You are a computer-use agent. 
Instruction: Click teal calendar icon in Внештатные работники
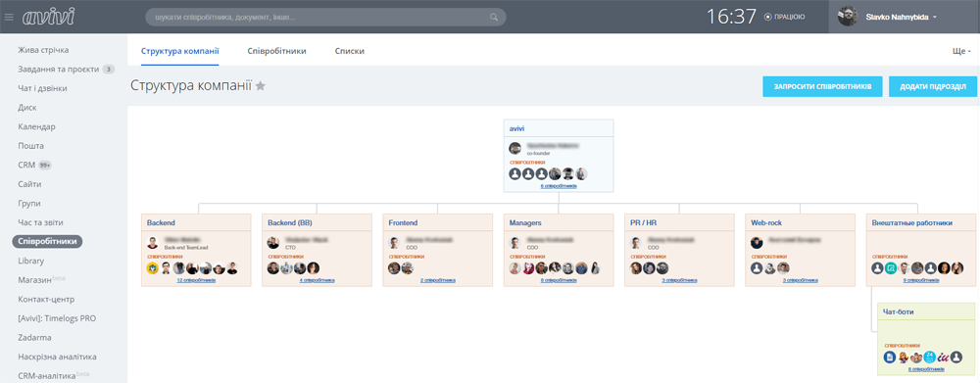[x=891, y=268]
